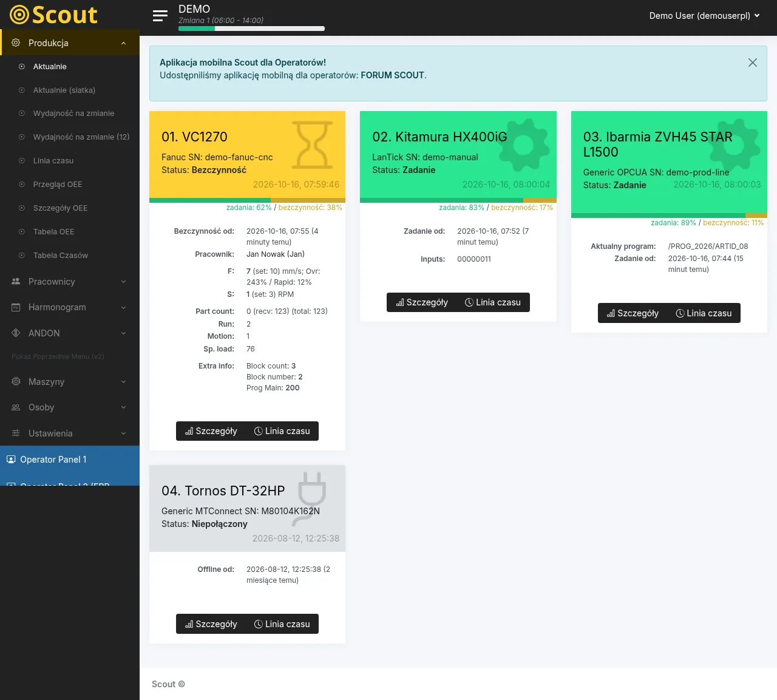Image resolution: width=777 pixels, height=700 pixels.
Task: Open Aktualnie (siatka) view
Action: pos(64,90)
